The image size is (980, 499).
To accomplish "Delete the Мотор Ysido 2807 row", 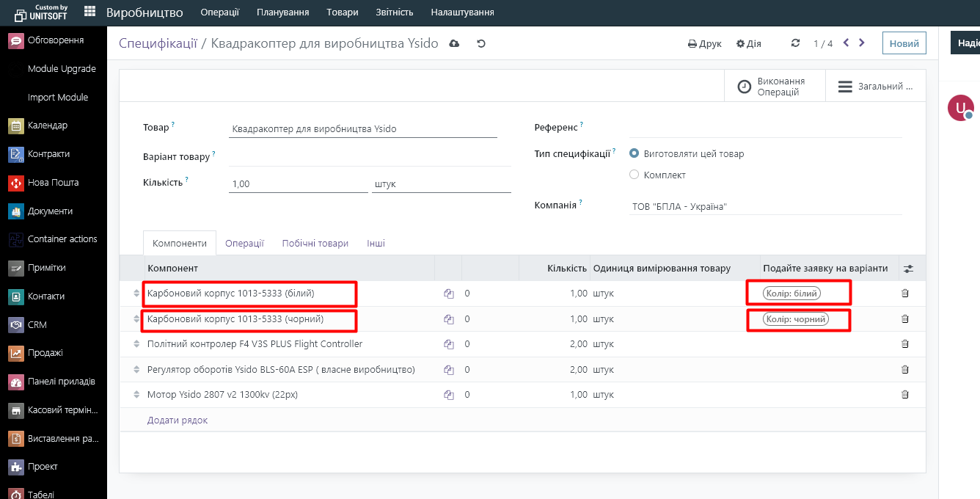I will point(904,395).
